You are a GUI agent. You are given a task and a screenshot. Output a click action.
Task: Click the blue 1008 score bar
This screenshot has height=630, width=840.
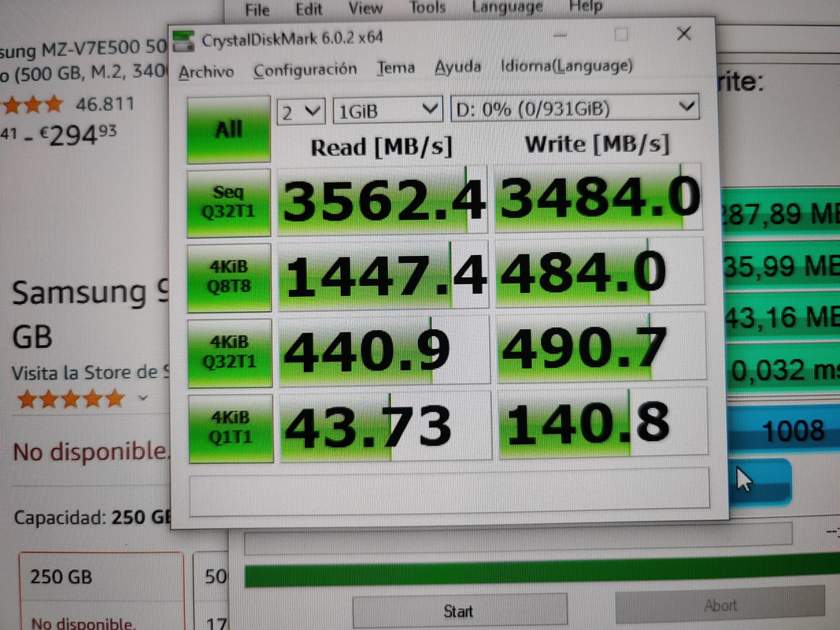(785, 430)
